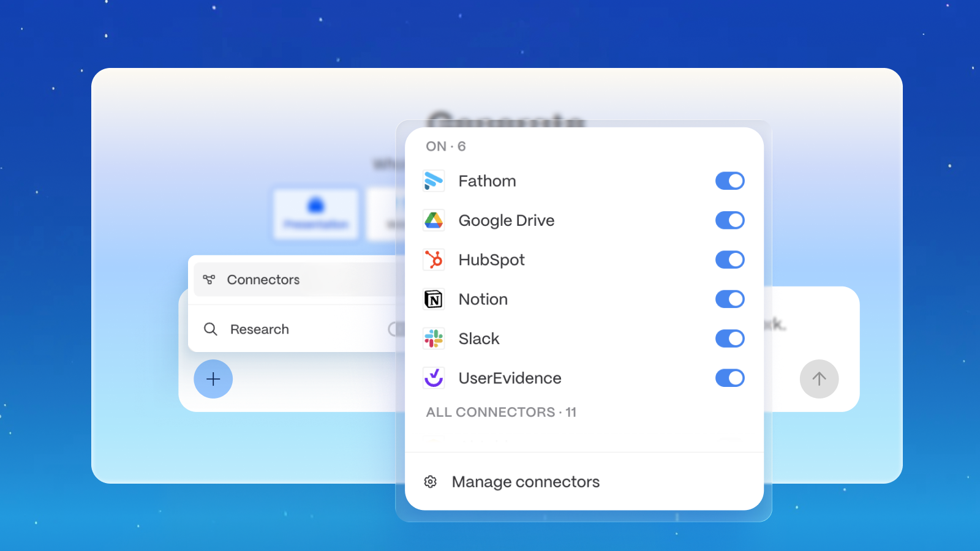Click the HubSpot label
The width and height of the screenshot is (980, 551).
click(491, 260)
